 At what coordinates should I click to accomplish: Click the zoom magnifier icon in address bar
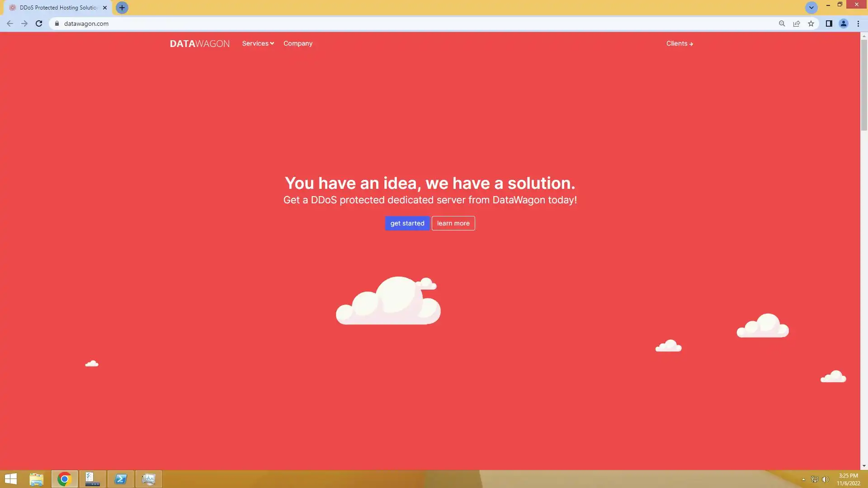(x=782, y=23)
